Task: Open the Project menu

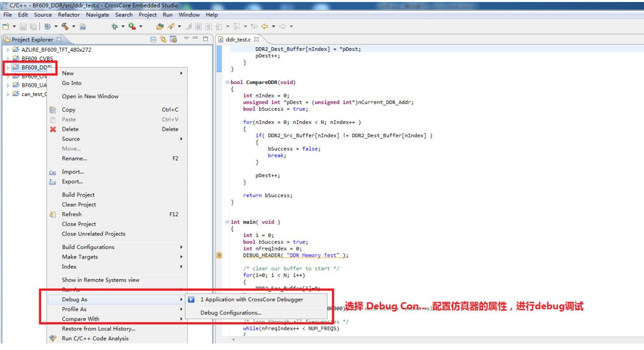Action: 148,15
